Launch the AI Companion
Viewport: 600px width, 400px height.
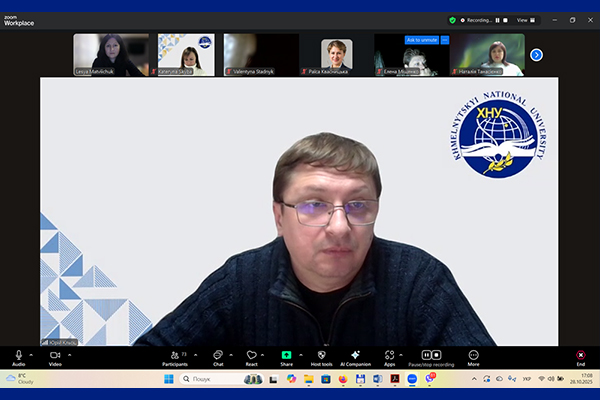click(x=355, y=355)
